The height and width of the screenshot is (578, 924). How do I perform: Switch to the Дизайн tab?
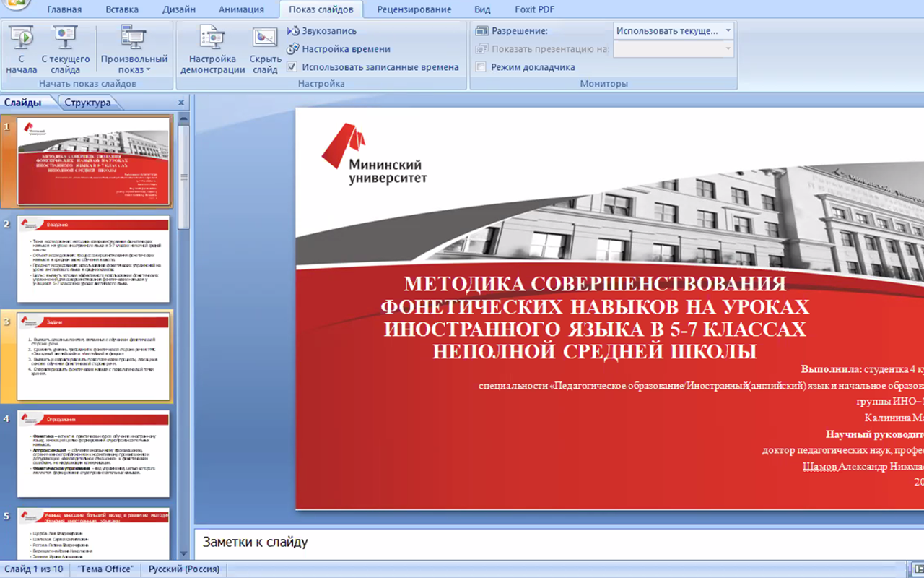[x=178, y=9]
